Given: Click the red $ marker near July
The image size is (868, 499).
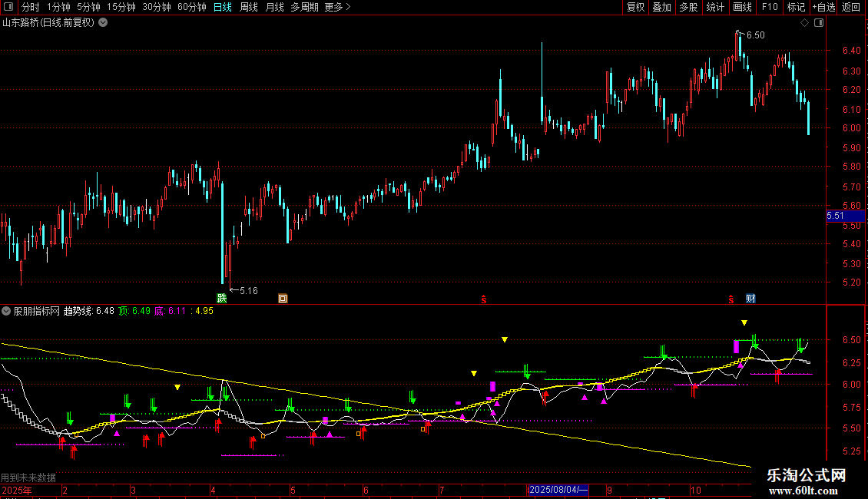Looking at the screenshot, I should [x=484, y=299].
